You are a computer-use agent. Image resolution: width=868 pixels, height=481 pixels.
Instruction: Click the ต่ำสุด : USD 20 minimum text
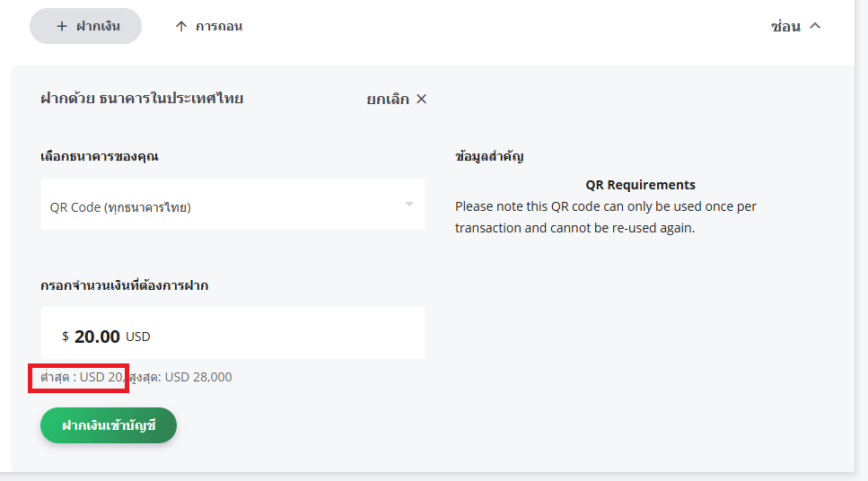coord(82,377)
